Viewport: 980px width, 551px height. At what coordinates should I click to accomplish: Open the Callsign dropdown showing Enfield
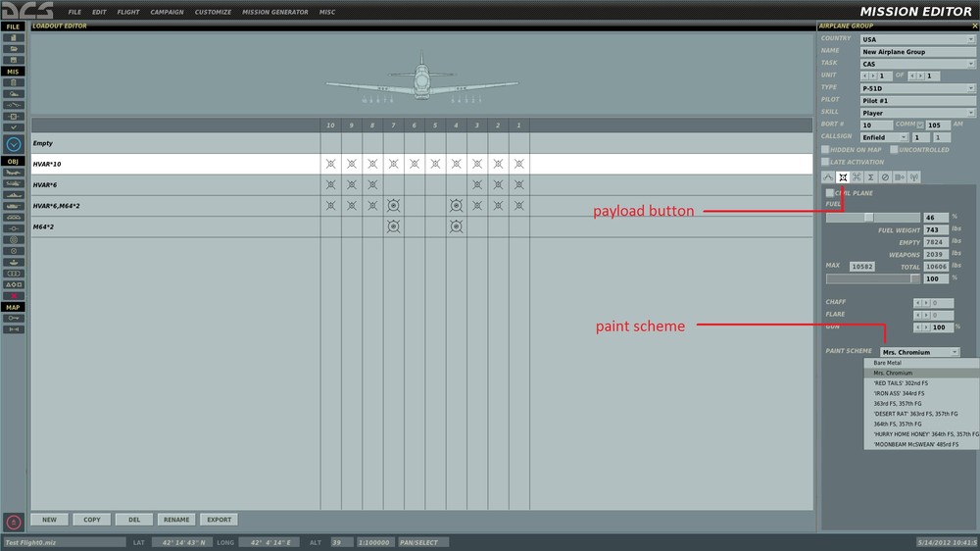tap(884, 137)
